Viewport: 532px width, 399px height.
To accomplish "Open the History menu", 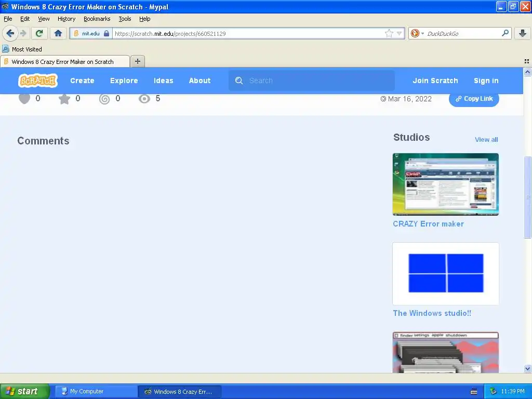I will 66,19.
